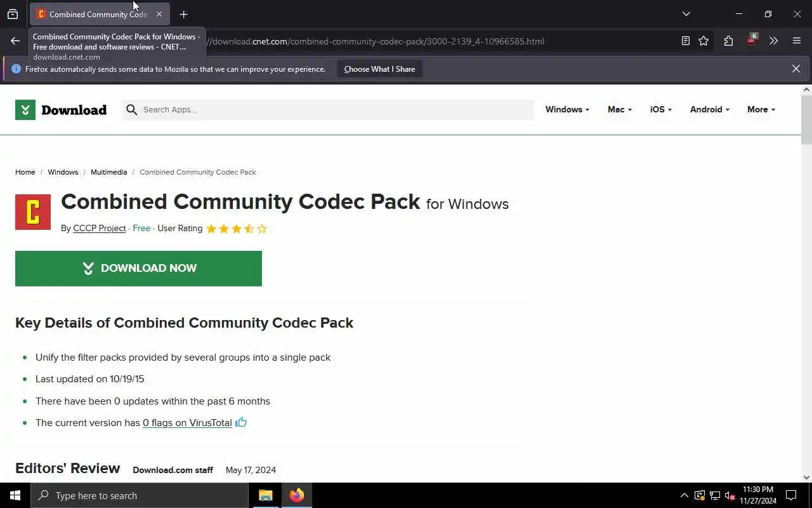Click the Firefox taskbar icon
Image resolution: width=812 pixels, height=508 pixels.
click(x=297, y=495)
